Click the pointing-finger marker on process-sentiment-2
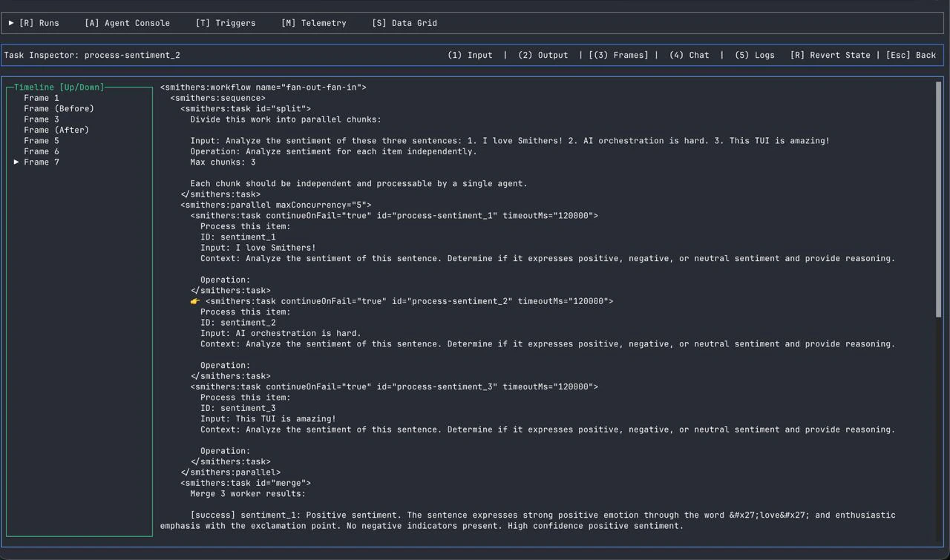950x560 pixels. (x=194, y=301)
